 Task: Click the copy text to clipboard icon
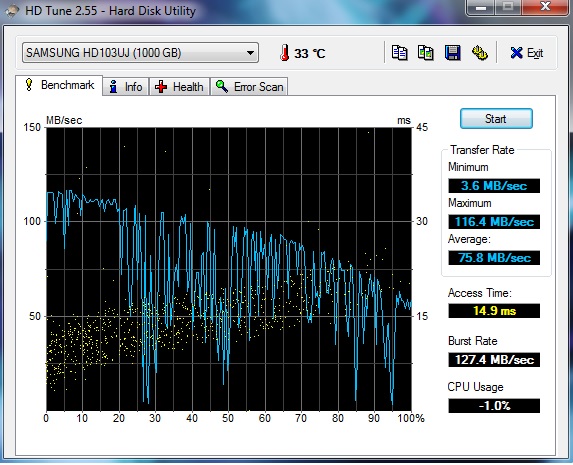(399, 53)
